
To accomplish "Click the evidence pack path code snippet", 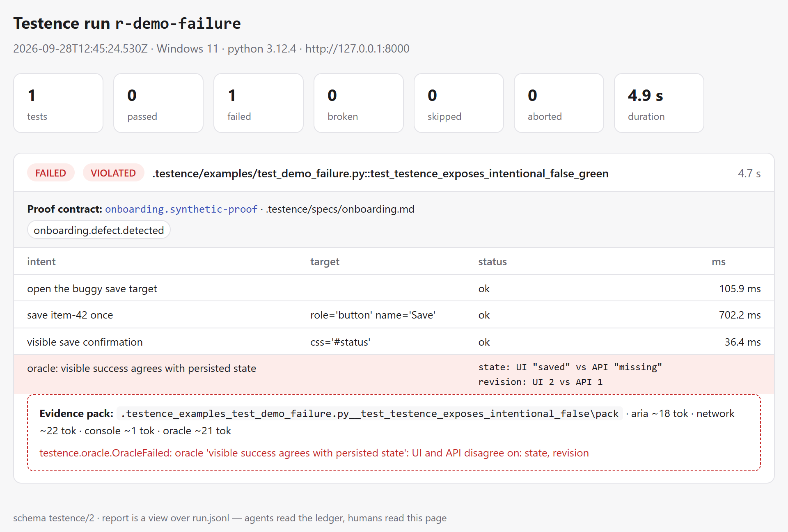I will tap(370, 414).
